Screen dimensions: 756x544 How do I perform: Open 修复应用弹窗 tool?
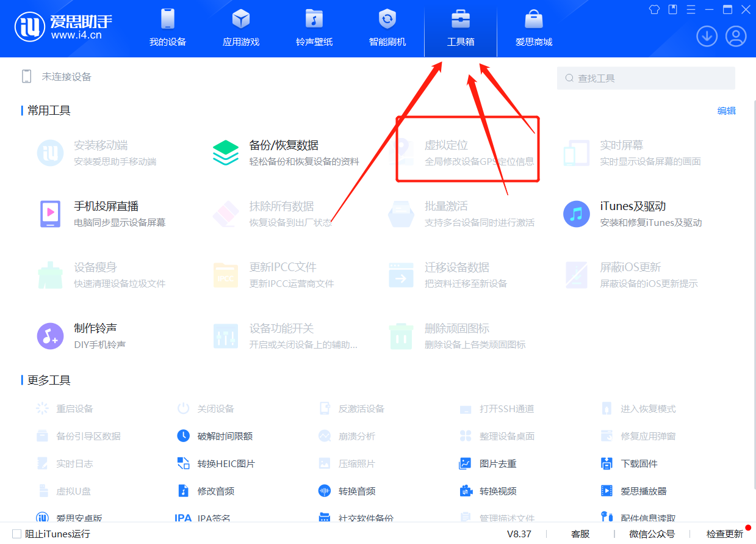tap(638, 436)
